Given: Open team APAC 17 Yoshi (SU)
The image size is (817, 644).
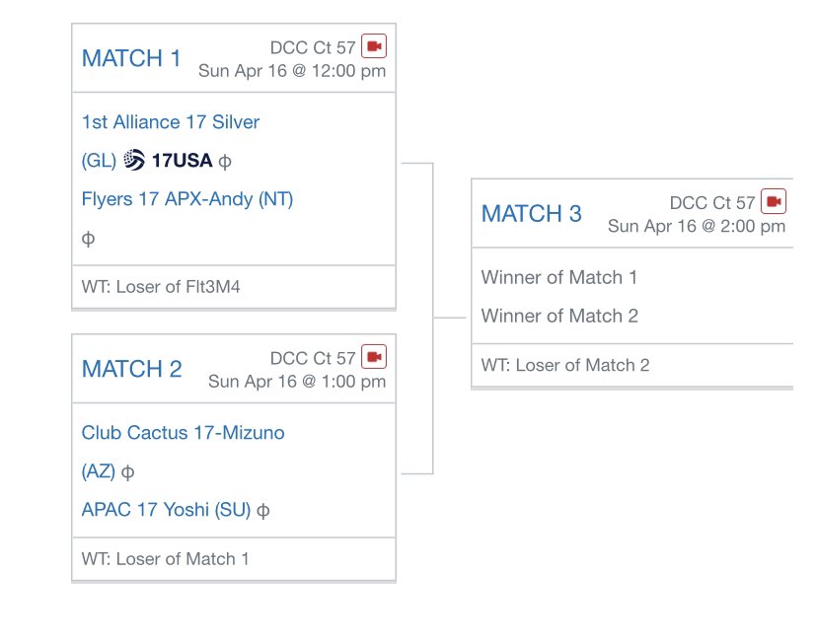Looking at the screenshot, I should click(x=166, y=509).
